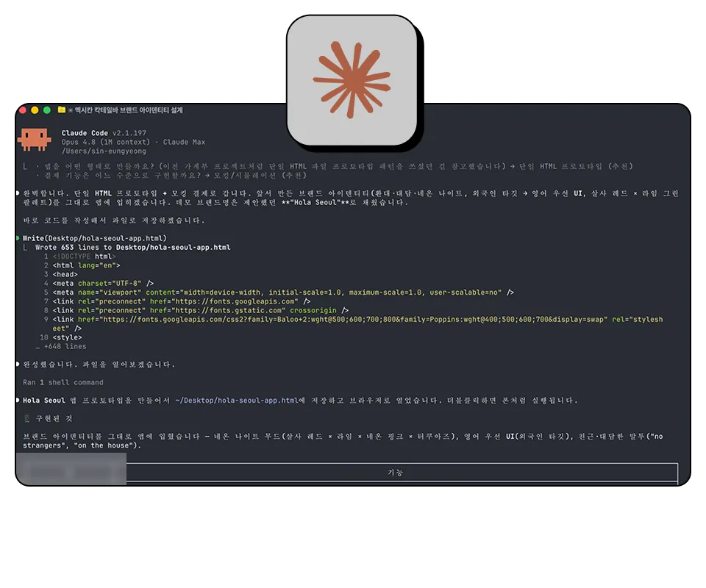Open the '~/Desktop/hola-seoul-app.html' file link

pos(237,401)
